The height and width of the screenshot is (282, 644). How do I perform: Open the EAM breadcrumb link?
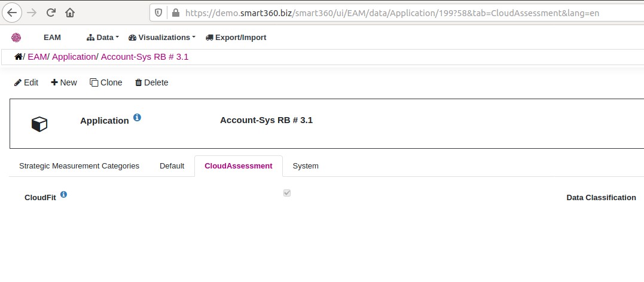click(x=37, y=57)
